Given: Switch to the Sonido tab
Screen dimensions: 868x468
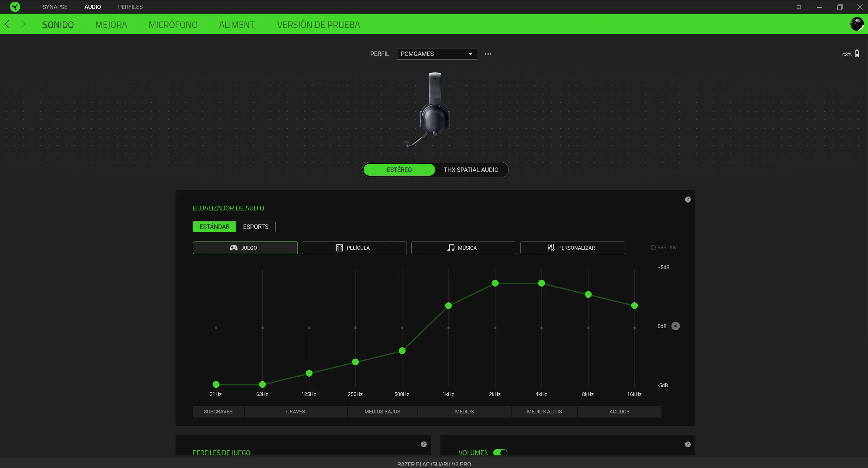Looking at the screenshot, I should pyautogui.click(x=58, y=25).
